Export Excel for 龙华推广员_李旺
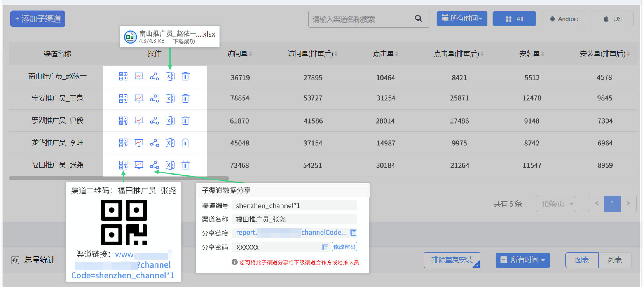The image size is (644, 287). 170,143
